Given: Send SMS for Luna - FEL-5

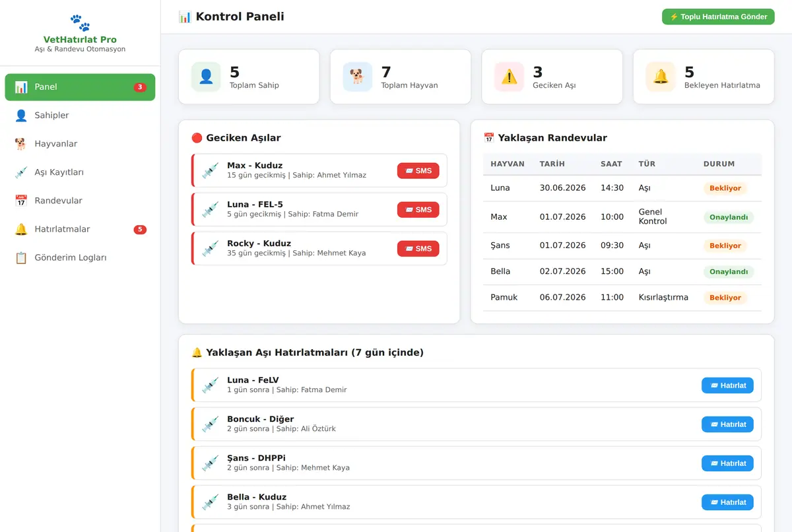Looking at the screenshot, I should (418, 210).
